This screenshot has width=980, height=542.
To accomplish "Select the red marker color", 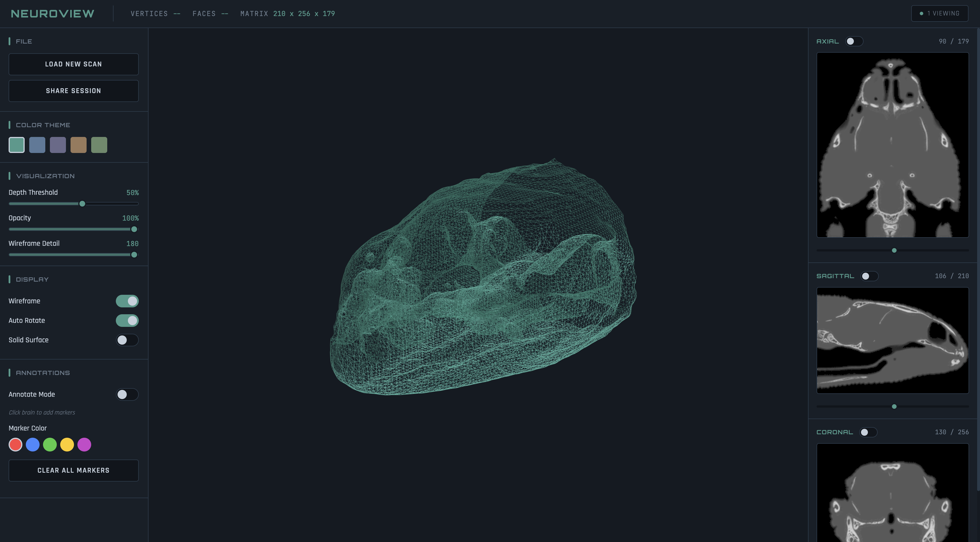I will pyautogui.click(x=15, y=444).
